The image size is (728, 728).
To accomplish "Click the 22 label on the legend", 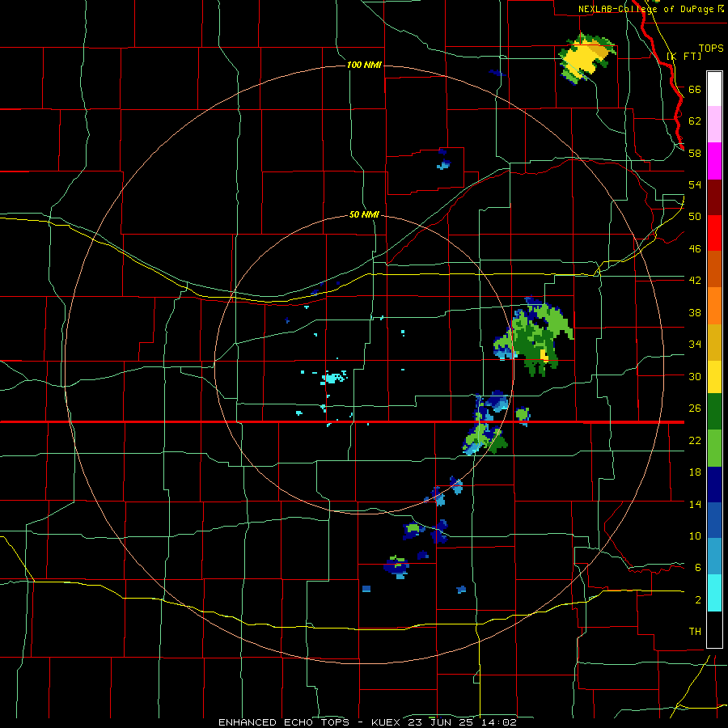I will (695, 440).
